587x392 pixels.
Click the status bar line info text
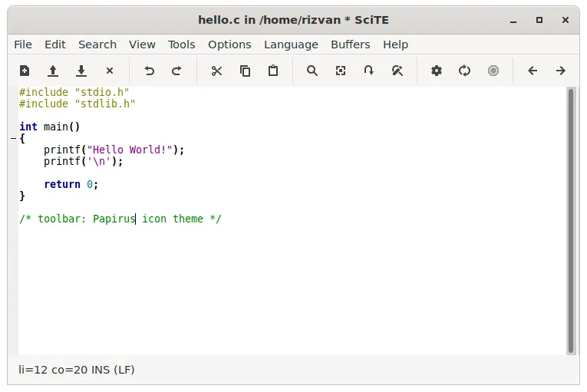(x=77, y=370)
